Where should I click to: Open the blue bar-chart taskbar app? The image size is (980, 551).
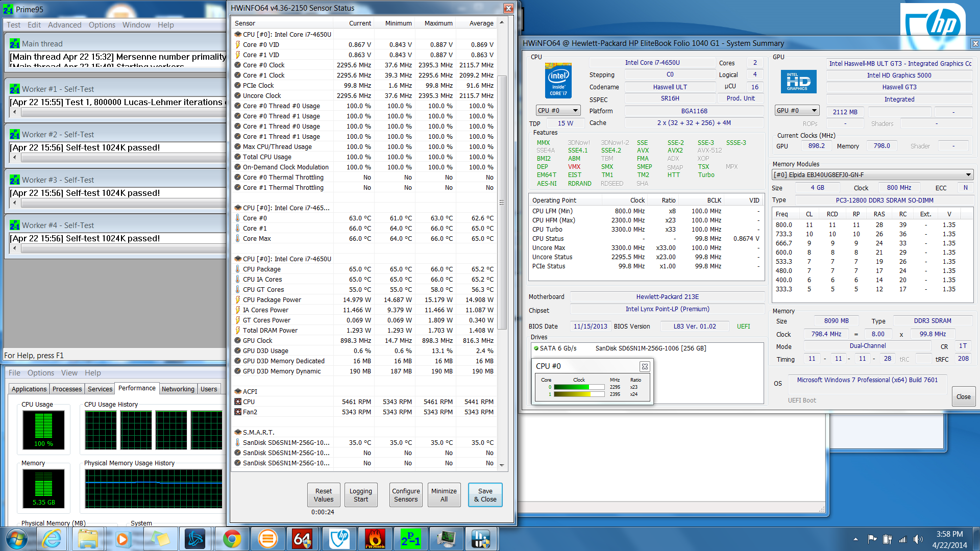481,539
